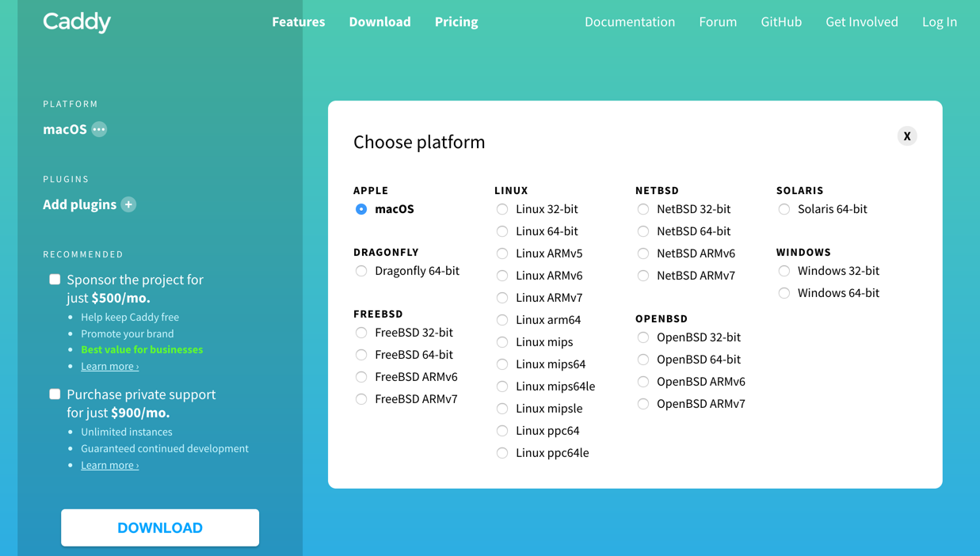This screenshot has width=980, height=556.
Task: Open the Log In link
Action: point(940,22)
